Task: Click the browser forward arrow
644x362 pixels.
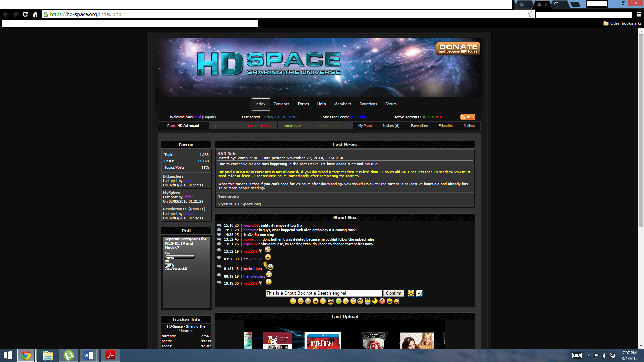Action: coord(15,14)
